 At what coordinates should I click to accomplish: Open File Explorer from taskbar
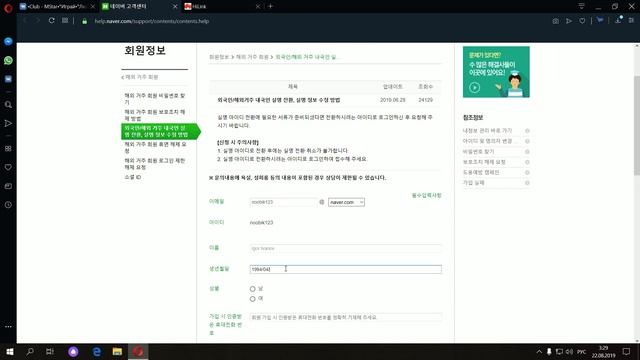[117, 351]
